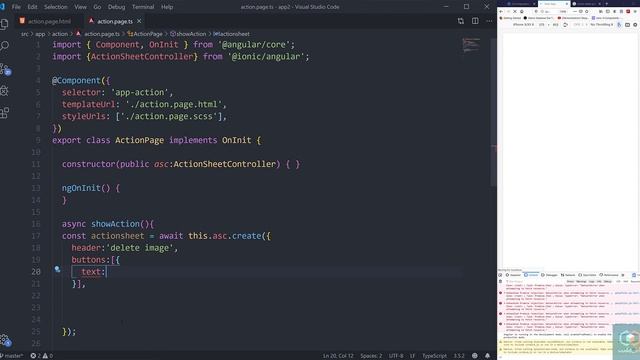This screenshot has width=640, height=360.
Task: Open editor More Actions ellipsis menu
Action: click(489, 21)
